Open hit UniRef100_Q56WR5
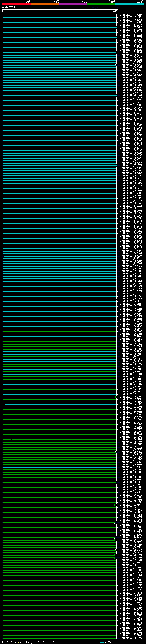Viewport: 146px width, 644px height. click(131, 27)
